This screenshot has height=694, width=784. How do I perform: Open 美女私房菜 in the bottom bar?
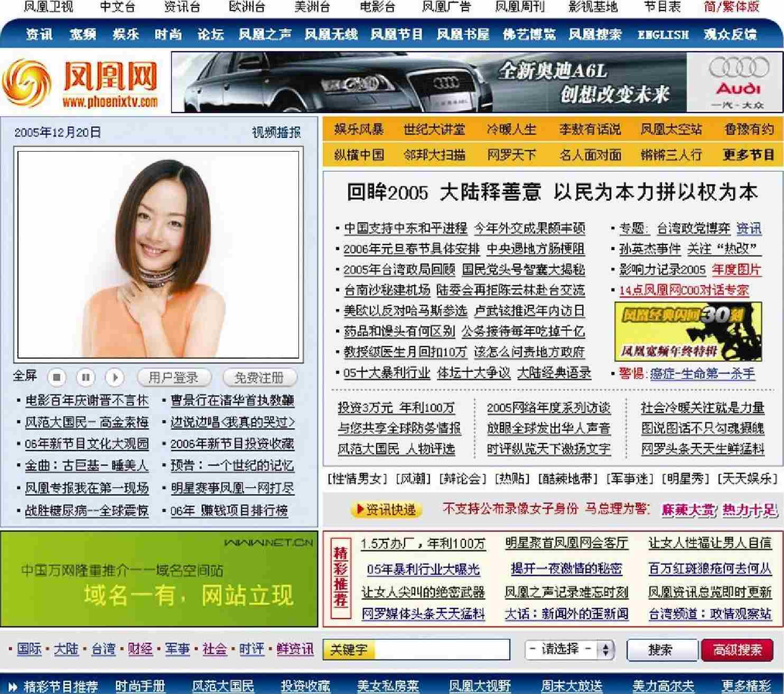click(x=388, y=686)
